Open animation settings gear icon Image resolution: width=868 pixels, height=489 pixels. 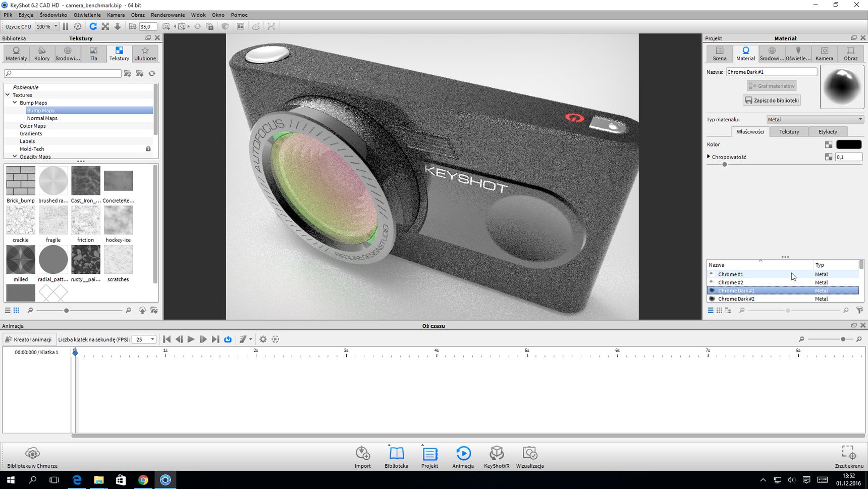[x=263, y=339]
